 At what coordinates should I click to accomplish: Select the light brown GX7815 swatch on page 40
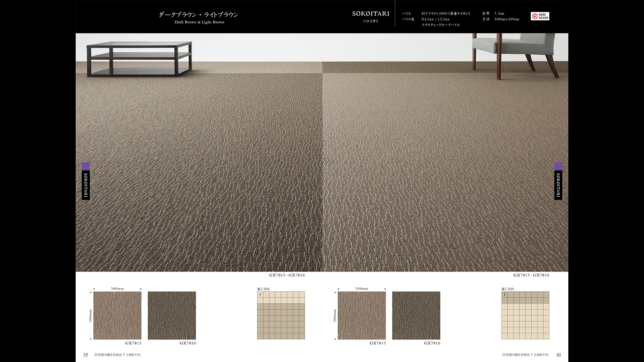coord(362,315)
